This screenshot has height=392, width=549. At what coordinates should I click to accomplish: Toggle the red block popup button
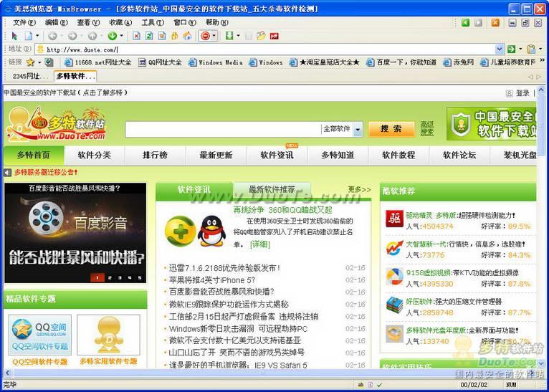[x=205, y=36]
